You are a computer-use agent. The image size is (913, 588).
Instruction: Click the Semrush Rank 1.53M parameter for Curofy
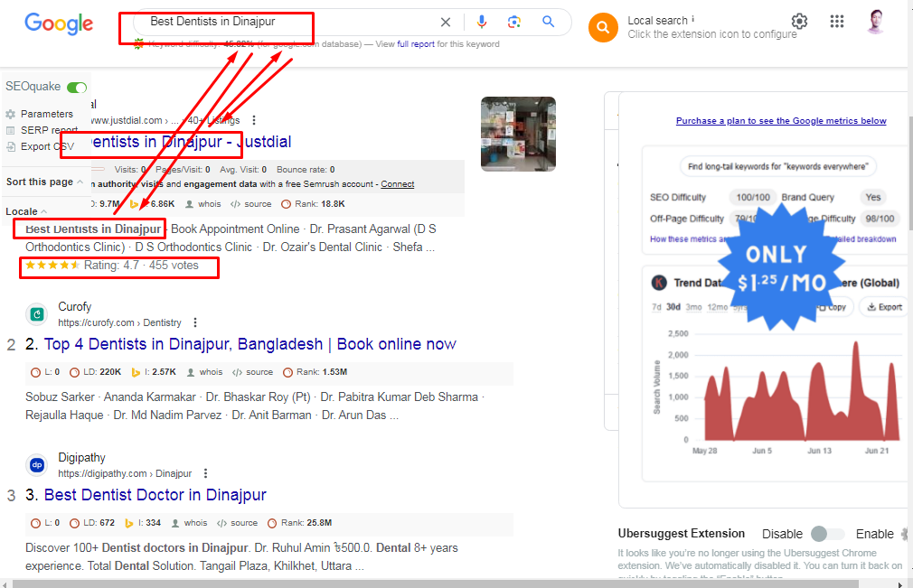[x=315, y=372]
